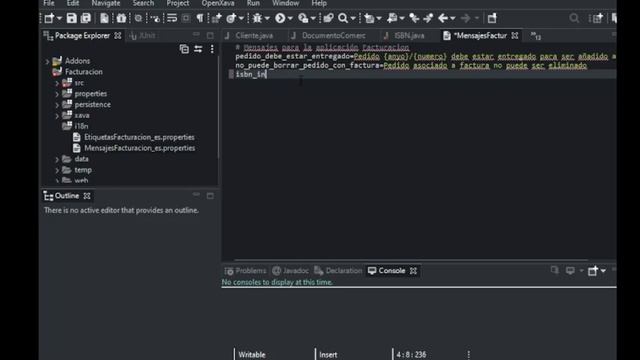
Task: Open the Run dropdown arrow
Action: [290, 18]
